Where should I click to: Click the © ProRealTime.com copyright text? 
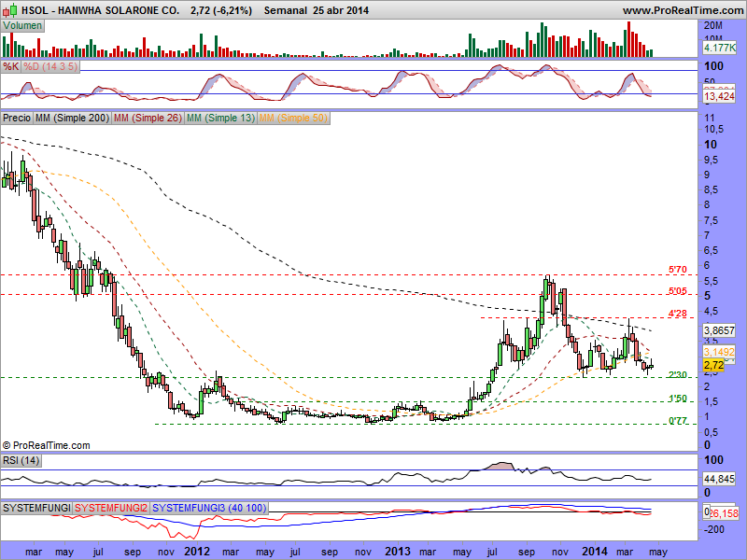[x=46, y=446]
